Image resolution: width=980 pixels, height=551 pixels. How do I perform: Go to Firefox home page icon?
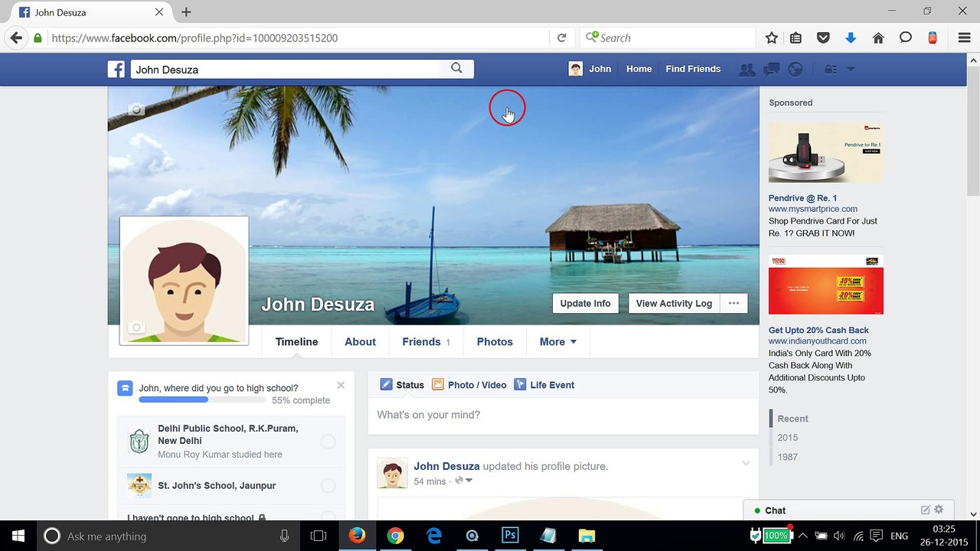coord(878,37)
